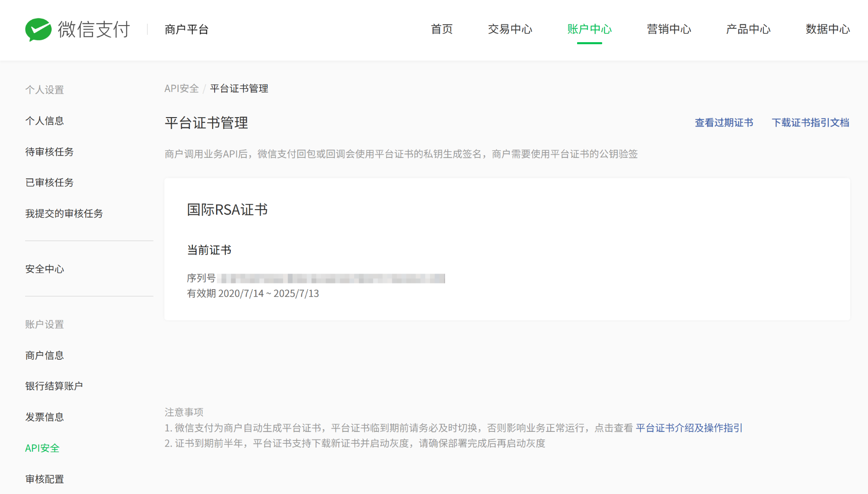Image resolution: width=868 pixels, height=494 pixels.
Task: Click 下载证书指引文档 link
Action: coord(811,123)
